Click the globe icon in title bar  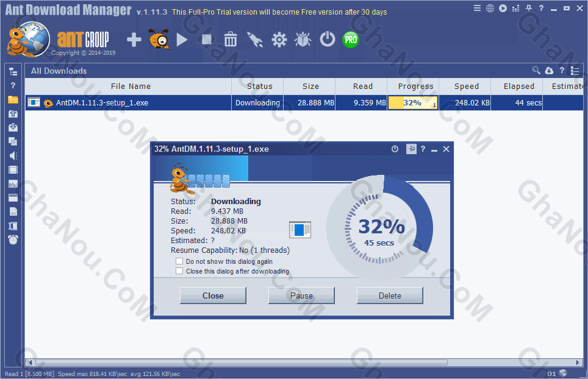[x=490, y=9]
